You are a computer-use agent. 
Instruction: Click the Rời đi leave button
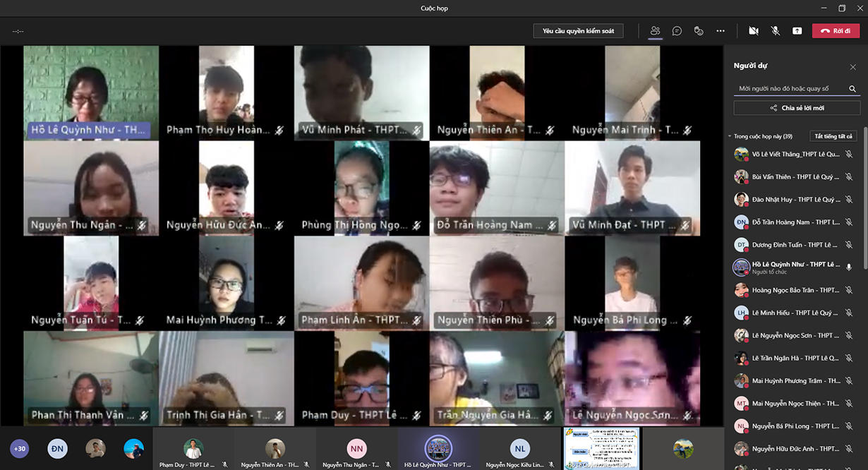836,31
